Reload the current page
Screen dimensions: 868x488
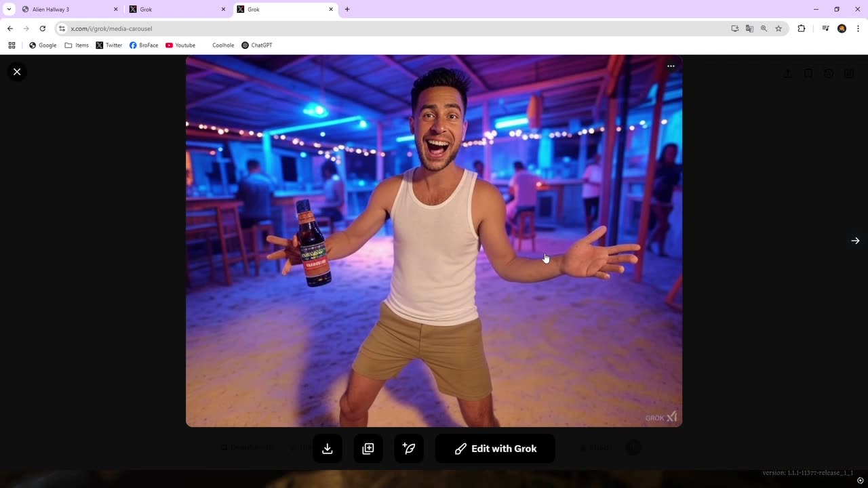pos(42,28)
